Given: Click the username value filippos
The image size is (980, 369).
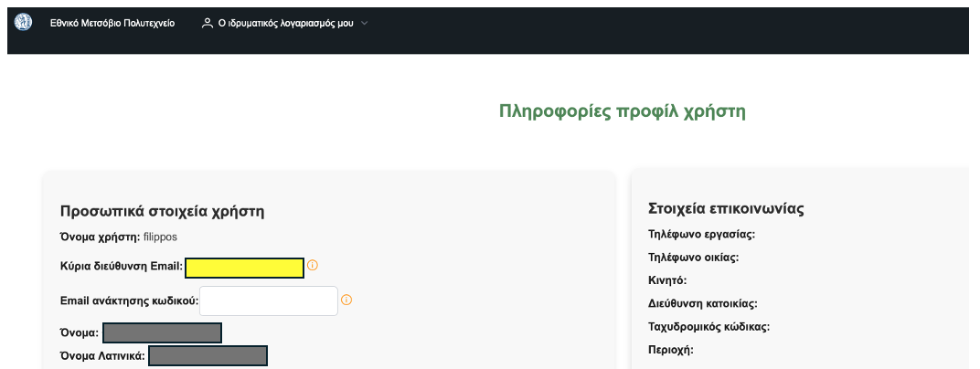Looking at the screenshot, I should (x=160, y=237).
